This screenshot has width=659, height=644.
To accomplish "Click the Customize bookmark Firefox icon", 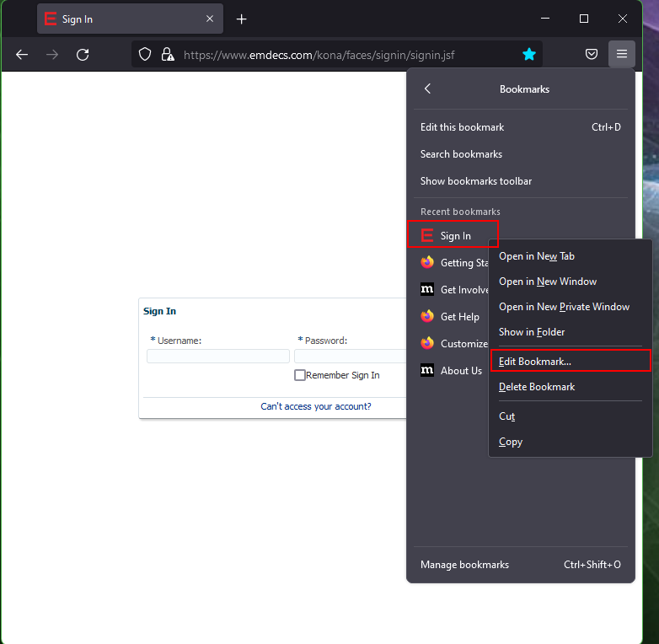I will (427, 343).
